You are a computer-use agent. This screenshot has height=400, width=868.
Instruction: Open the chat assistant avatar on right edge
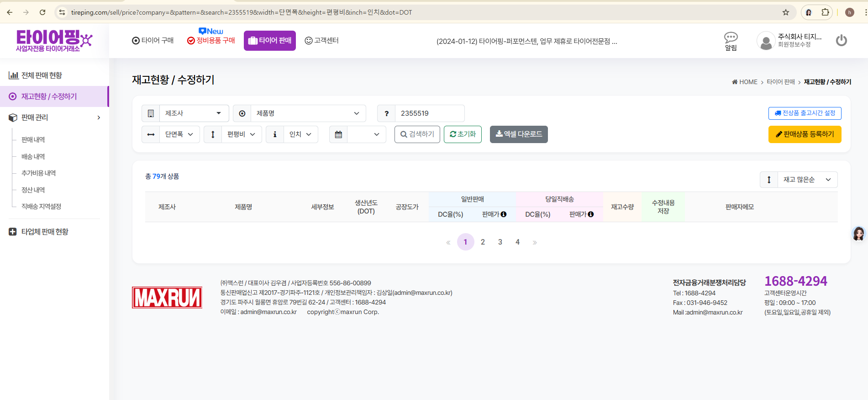(x=858, y=234)
